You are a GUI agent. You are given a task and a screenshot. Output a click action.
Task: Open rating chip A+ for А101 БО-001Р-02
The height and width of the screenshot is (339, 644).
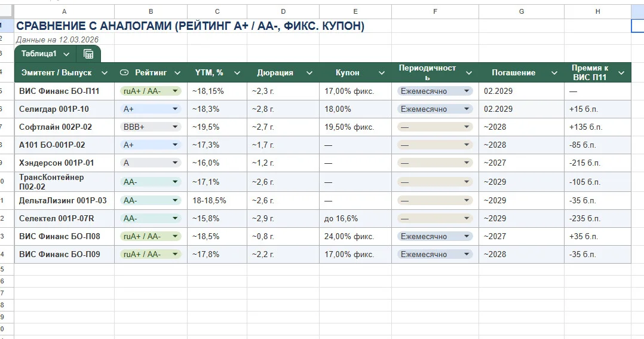tap(151, 145)
